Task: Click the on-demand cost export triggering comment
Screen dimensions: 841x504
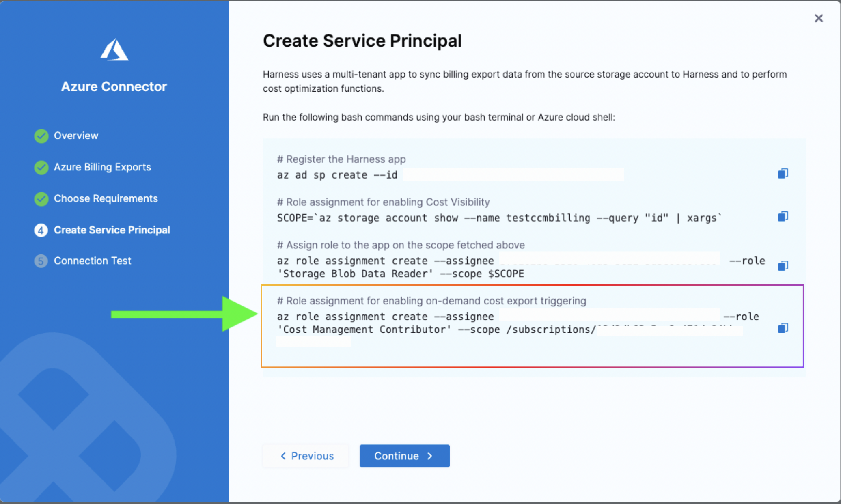Action: 431,301
